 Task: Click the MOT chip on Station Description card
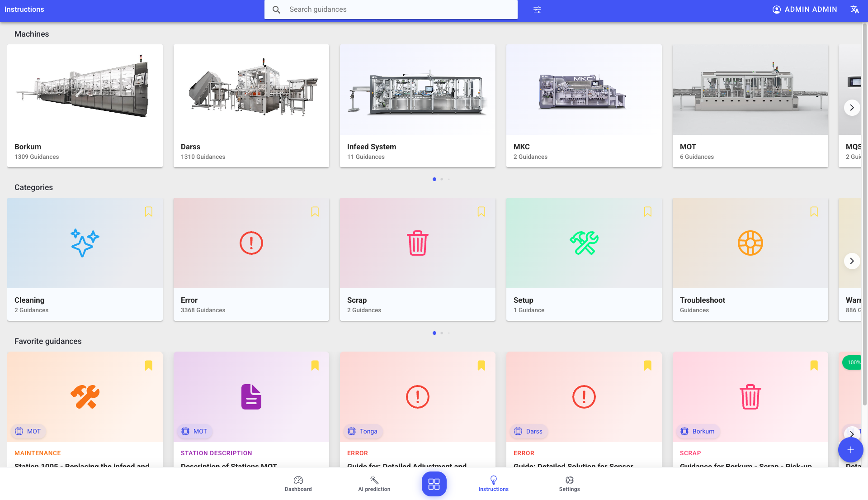pos(195,431)
